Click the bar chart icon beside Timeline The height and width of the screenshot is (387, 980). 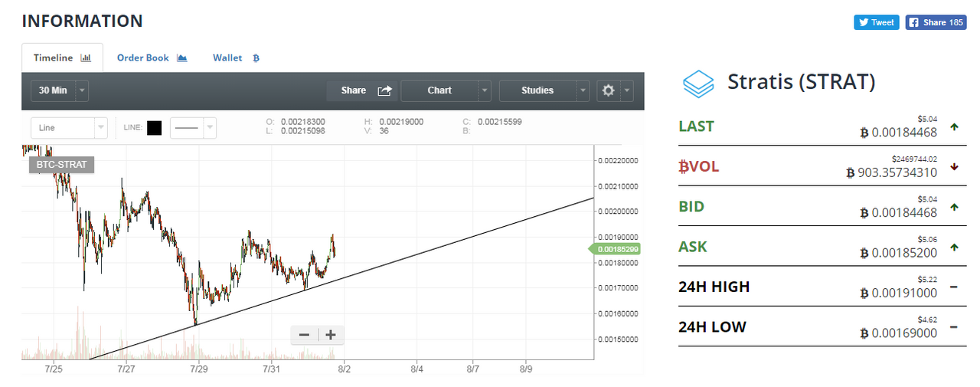86,57
